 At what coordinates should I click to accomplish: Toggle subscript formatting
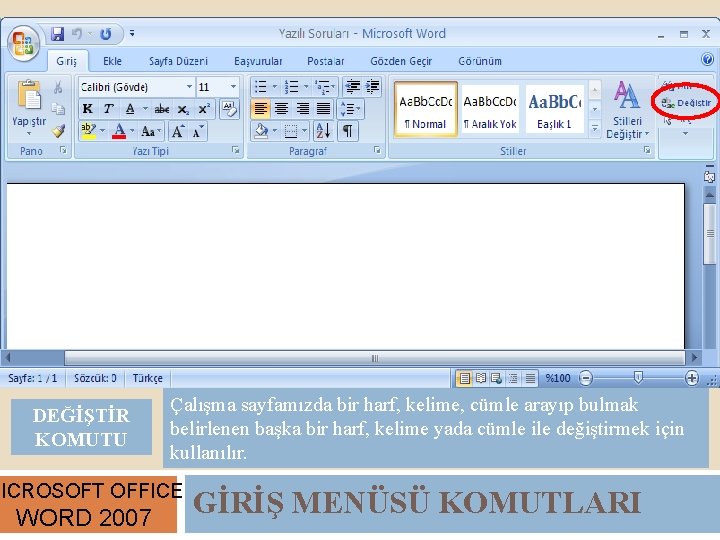tap(183, 109)
